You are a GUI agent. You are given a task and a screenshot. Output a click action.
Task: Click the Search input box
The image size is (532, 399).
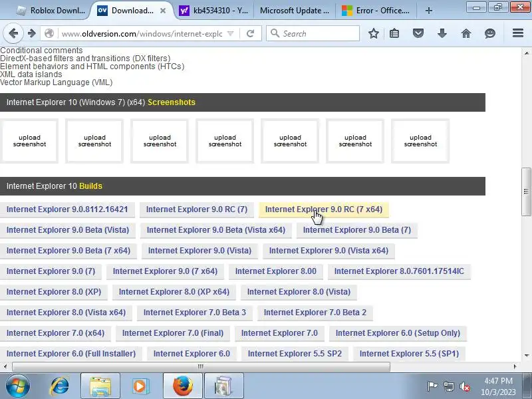point(313,33)
